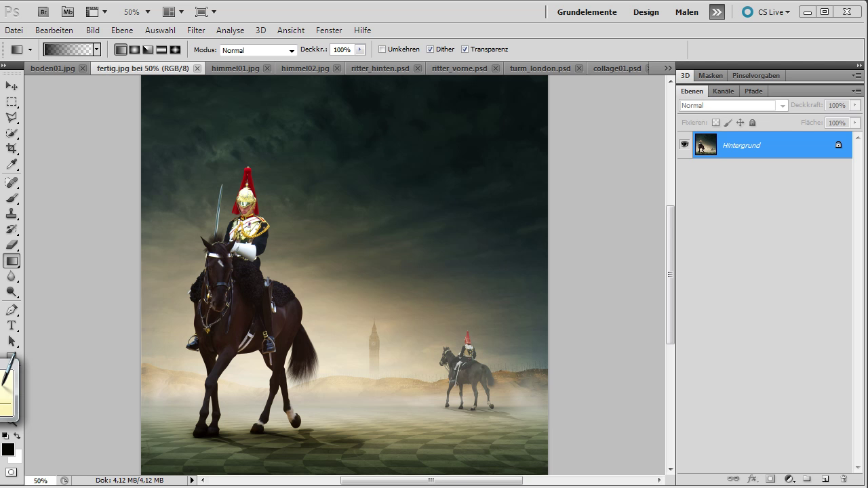868x488 pixels.
Task: Select the Eraser tool
Action: [12, 245]
